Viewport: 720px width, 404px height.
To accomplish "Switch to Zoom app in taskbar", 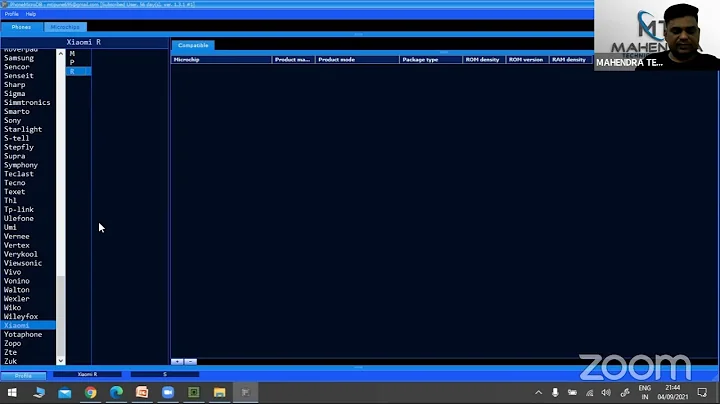I will [x=168, y=393].
